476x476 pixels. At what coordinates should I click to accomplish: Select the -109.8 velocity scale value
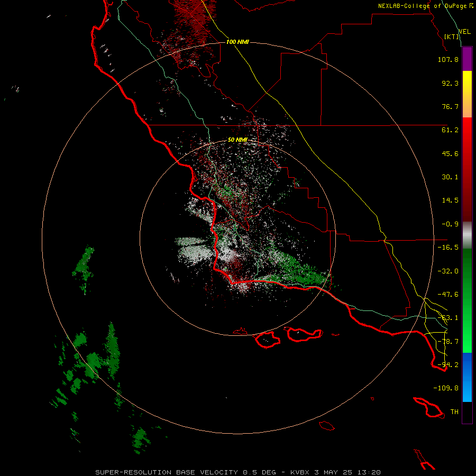(x=446, y=388)
